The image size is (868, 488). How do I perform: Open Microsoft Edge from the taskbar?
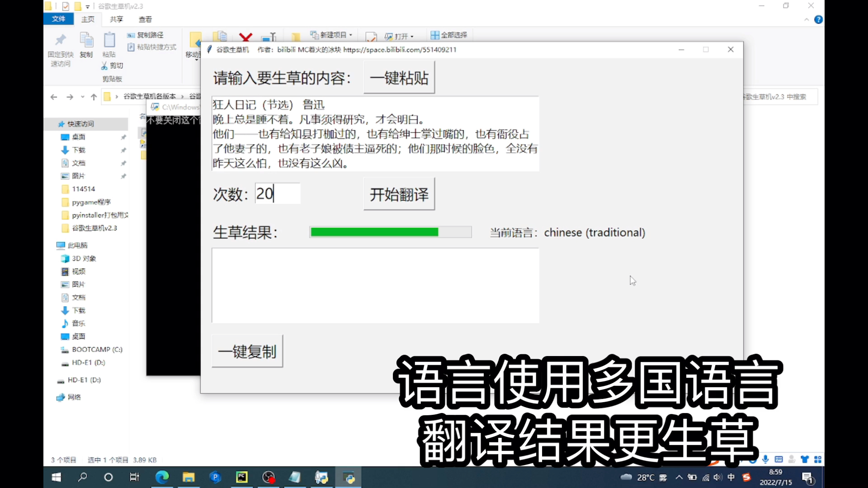pyautogui.click(x=162, y=477)
